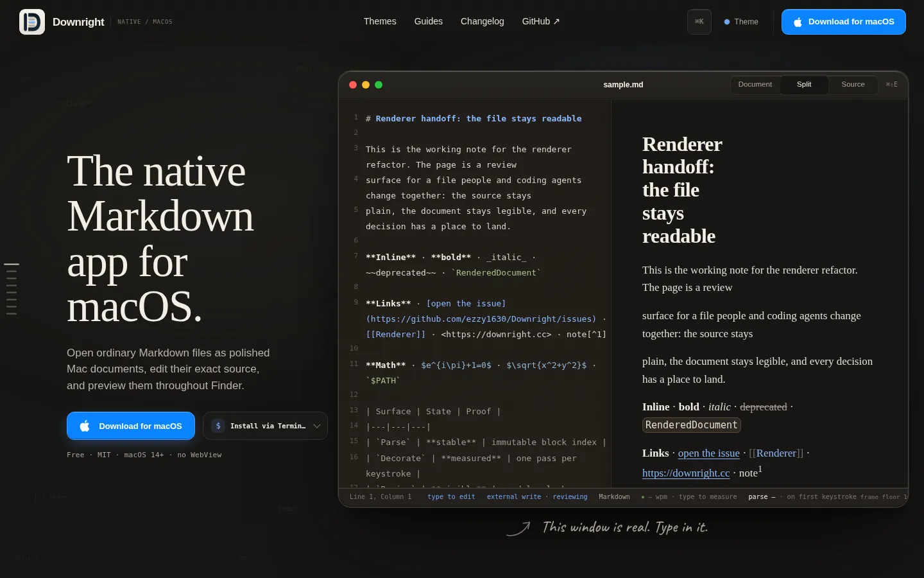Click the Install via Terminal label
Image resolution: width=924 pixels, height=578 pixels.
tap(268, 426)
